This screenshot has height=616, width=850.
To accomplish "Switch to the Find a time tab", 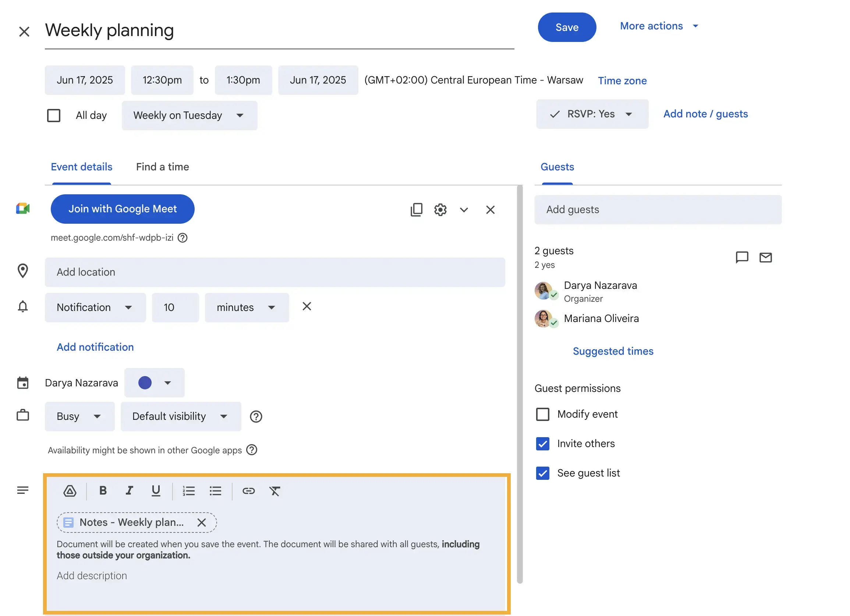I will point(162,167).
